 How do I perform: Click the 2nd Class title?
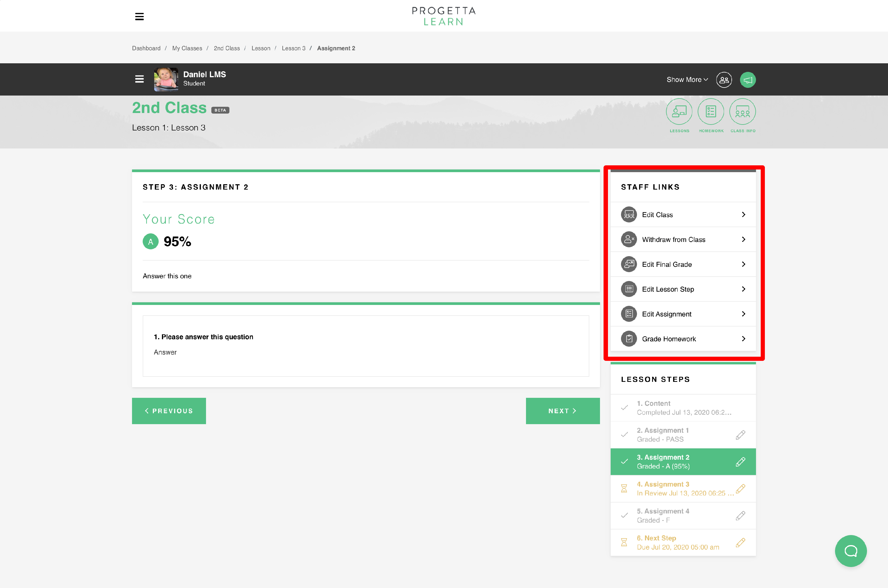(x=169, y=108)
